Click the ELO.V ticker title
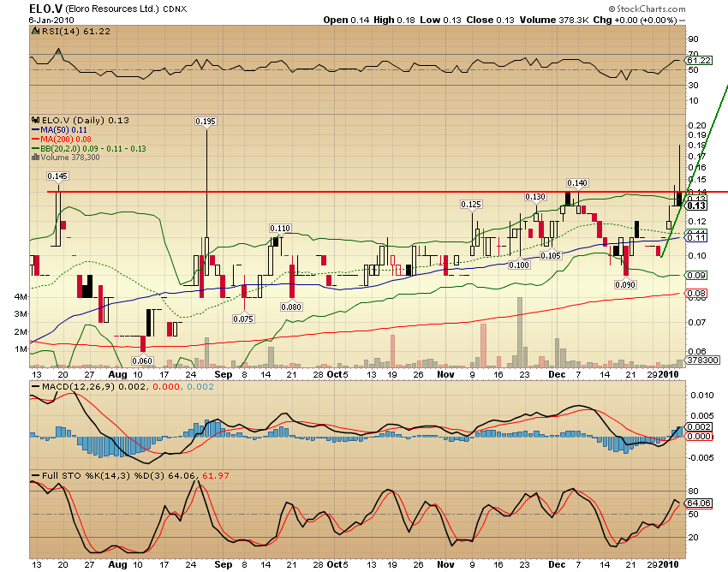The width and height of the screenshot is (728, 572). coord(46,9)
